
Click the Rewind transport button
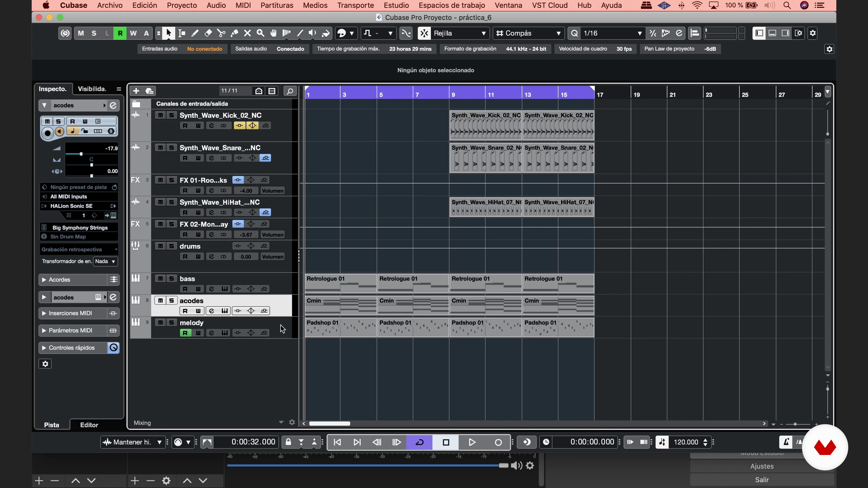point(377,442)
